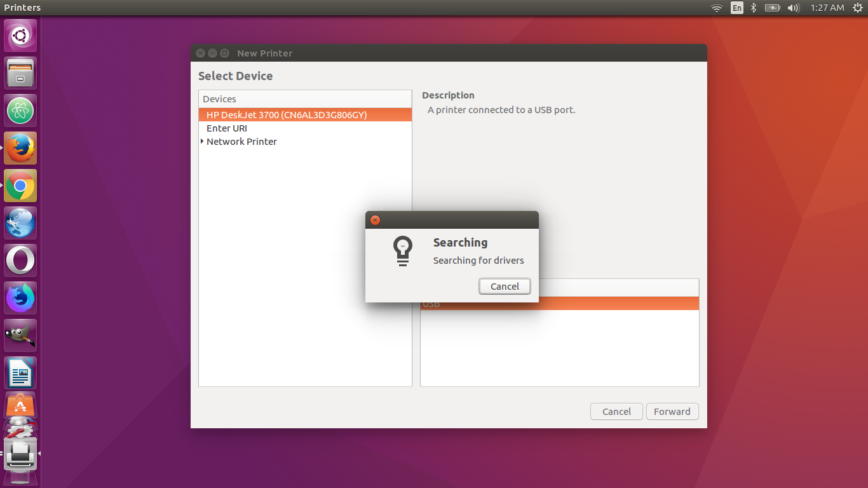Open the sound volume indicator

click(x=793, y=8)
